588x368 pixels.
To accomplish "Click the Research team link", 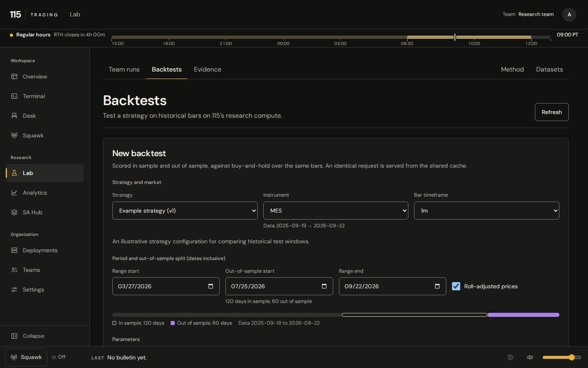I will coord(536,14).
